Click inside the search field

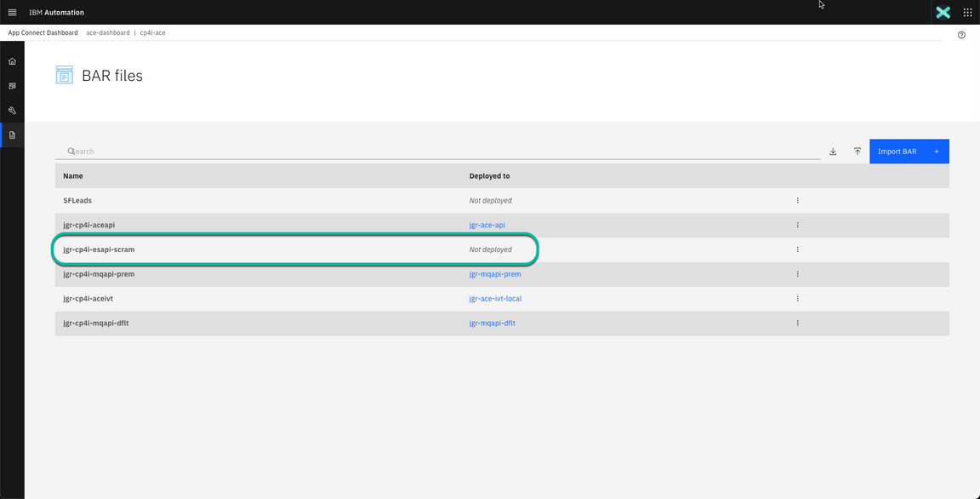click(x=255, y=151)
